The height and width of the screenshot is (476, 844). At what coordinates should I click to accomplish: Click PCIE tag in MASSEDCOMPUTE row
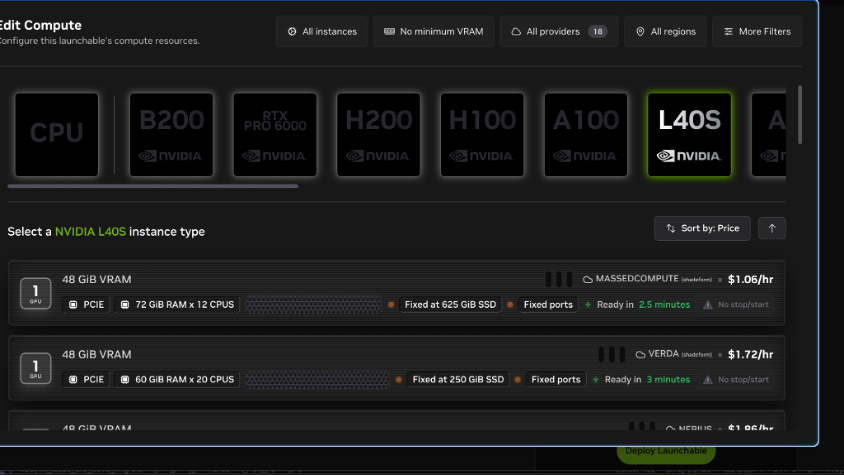click(86, 304)
